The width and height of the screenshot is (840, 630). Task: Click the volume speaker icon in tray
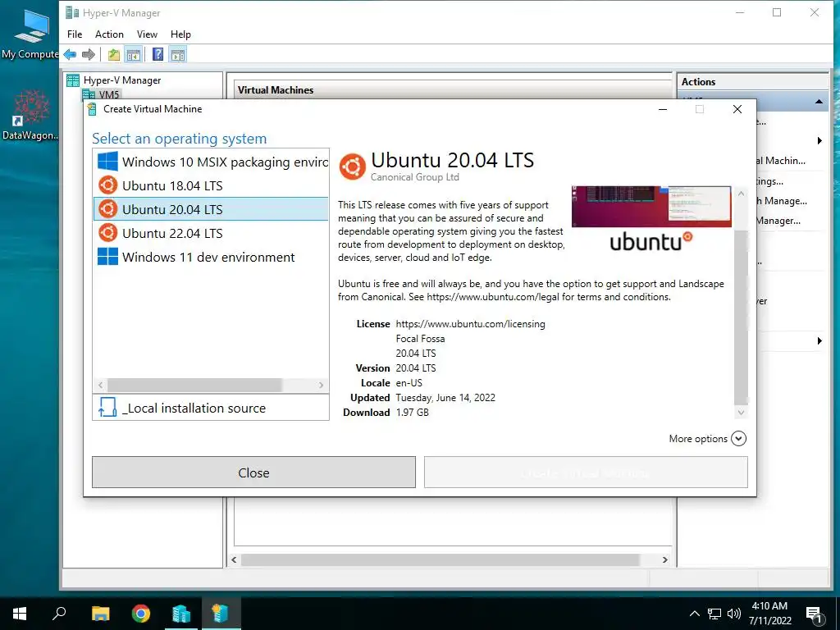pyautogui.click(x=733, y=614)
